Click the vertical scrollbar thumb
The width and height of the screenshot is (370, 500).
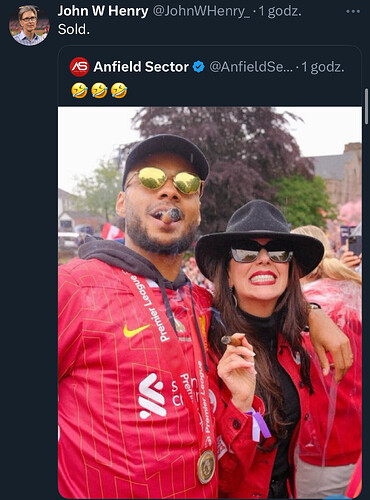pyautogui.click(x=367, y=106)
